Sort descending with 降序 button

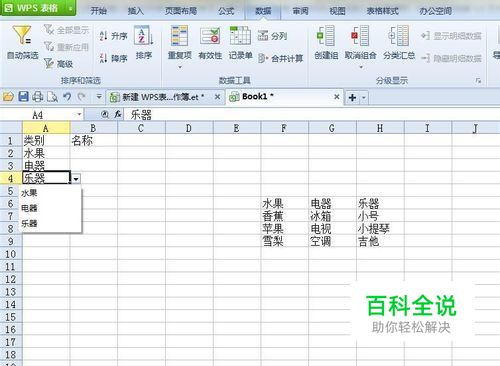pos(113,58)
